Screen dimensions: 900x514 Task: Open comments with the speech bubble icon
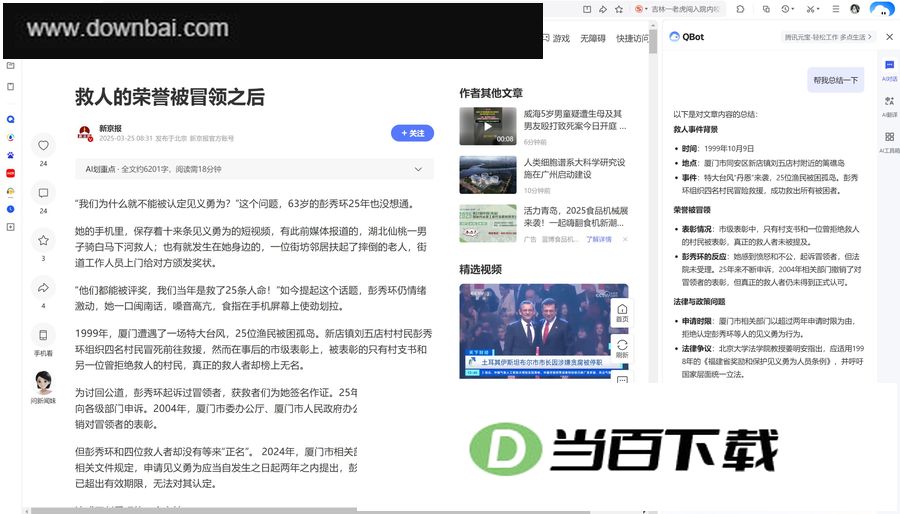pos(43,193)
